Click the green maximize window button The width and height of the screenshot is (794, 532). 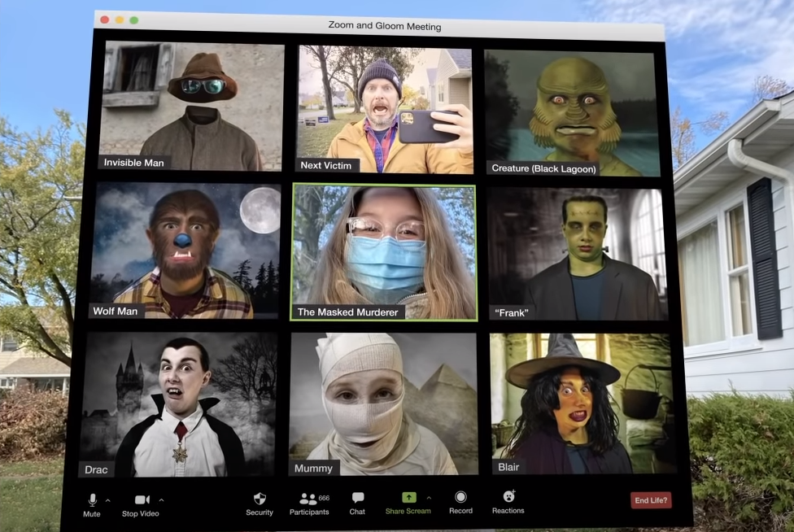tap(134, 20)
